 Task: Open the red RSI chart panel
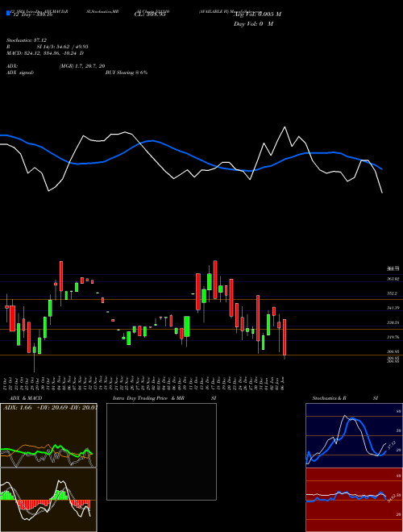[x=354, y=500]
